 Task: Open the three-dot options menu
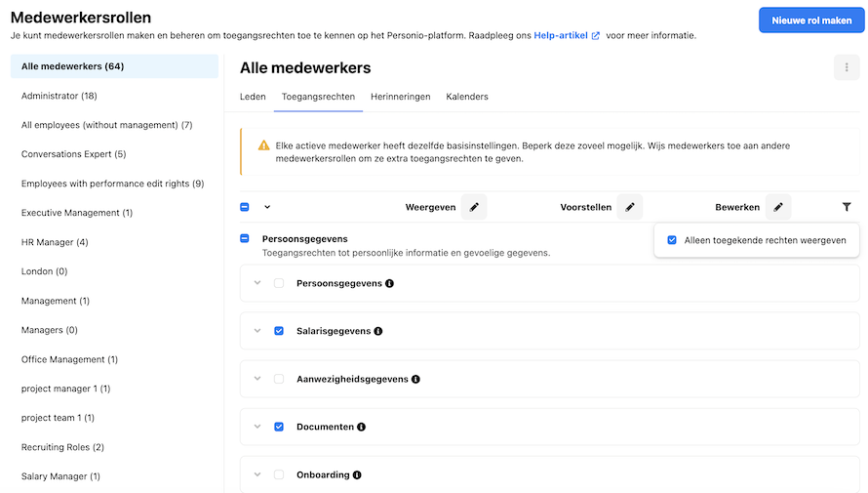(x=847, y=67)
